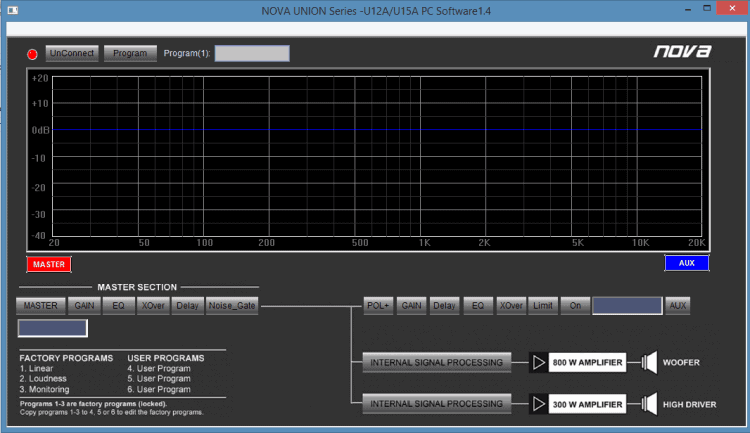Select factory program 1. Linear

coord(36,368)
